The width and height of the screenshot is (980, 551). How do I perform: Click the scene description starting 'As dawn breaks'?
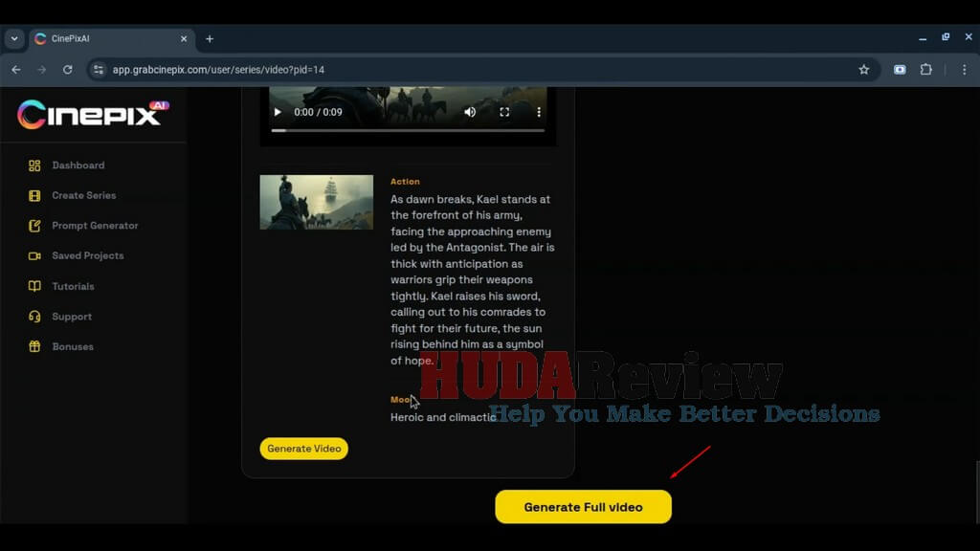(473, 280)
